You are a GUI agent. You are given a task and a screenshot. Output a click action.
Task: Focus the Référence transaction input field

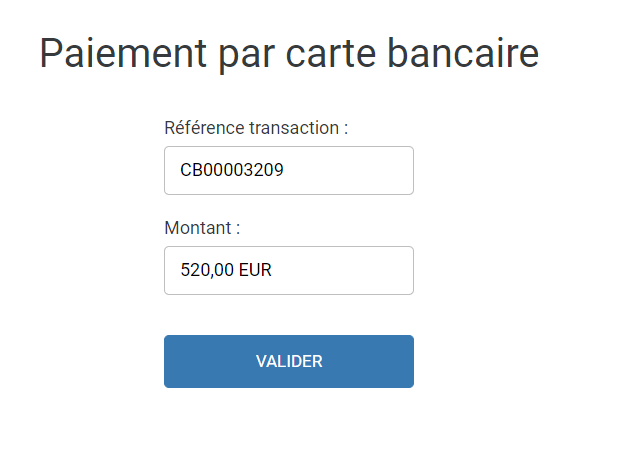click(289, 171)
